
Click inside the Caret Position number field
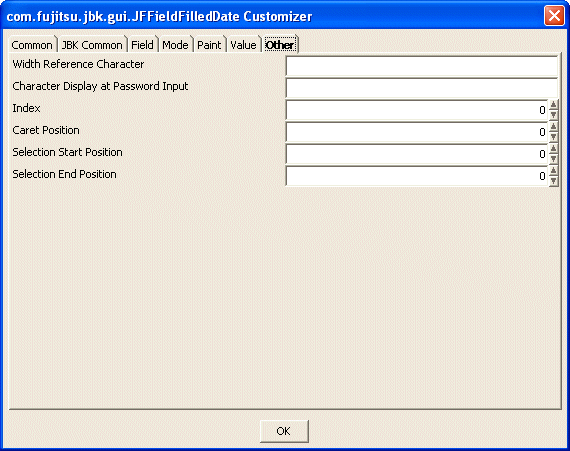417,132
